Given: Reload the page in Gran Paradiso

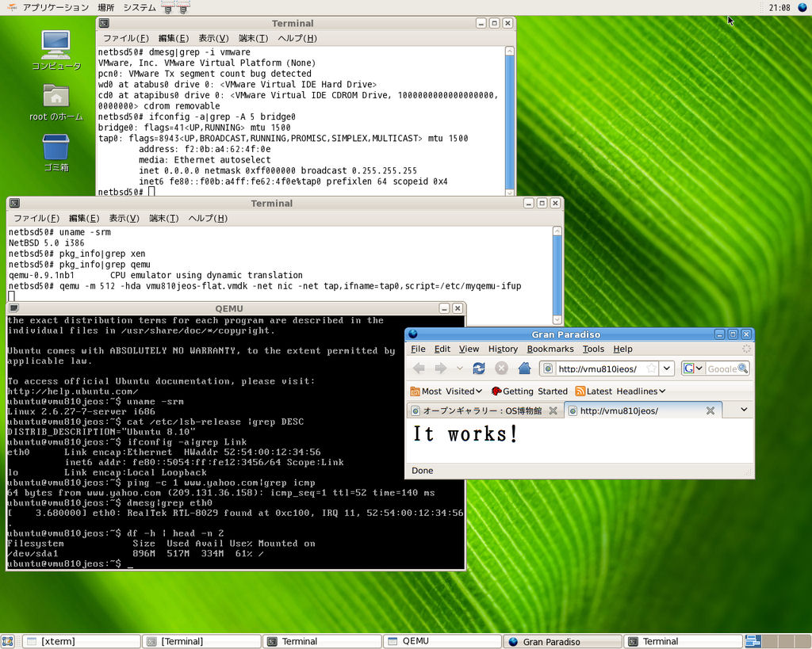Looking at the screenshot, I should [479, 368].
